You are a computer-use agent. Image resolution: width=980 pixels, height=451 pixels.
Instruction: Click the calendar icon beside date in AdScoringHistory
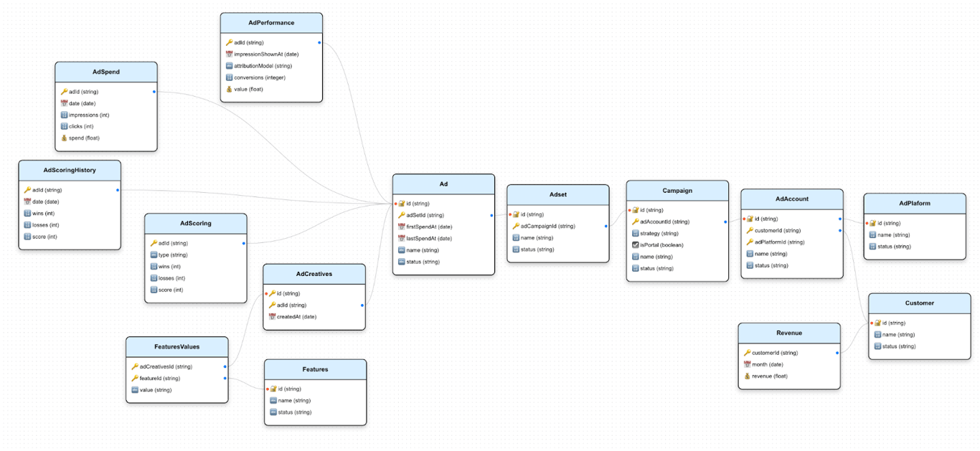pos(27,201)
